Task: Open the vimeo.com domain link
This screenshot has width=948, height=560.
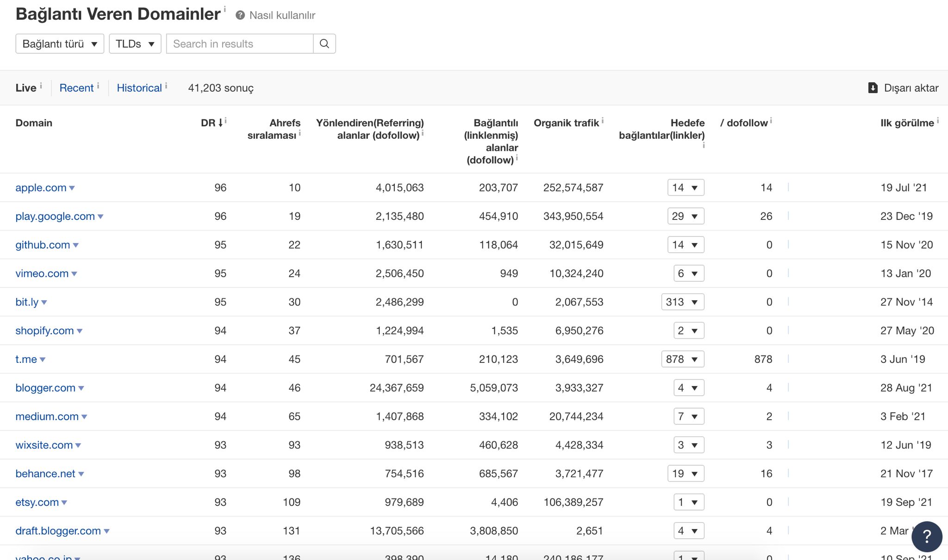Action: pyautogui.click(x=42, y=274)
